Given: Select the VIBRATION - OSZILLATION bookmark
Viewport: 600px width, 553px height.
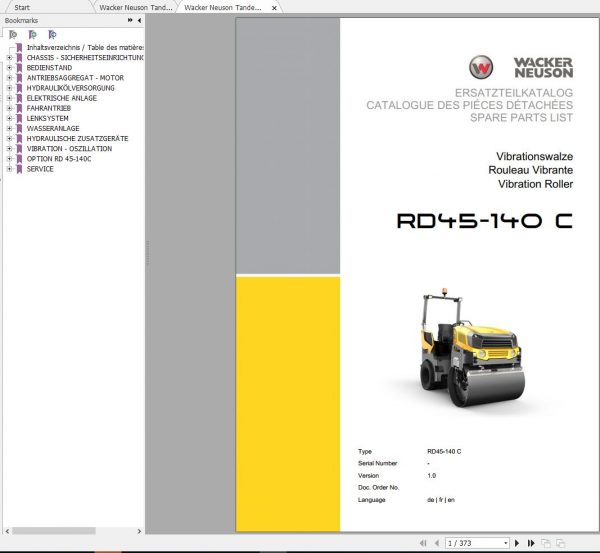Looking at the screenshot, I should point(69,149).
